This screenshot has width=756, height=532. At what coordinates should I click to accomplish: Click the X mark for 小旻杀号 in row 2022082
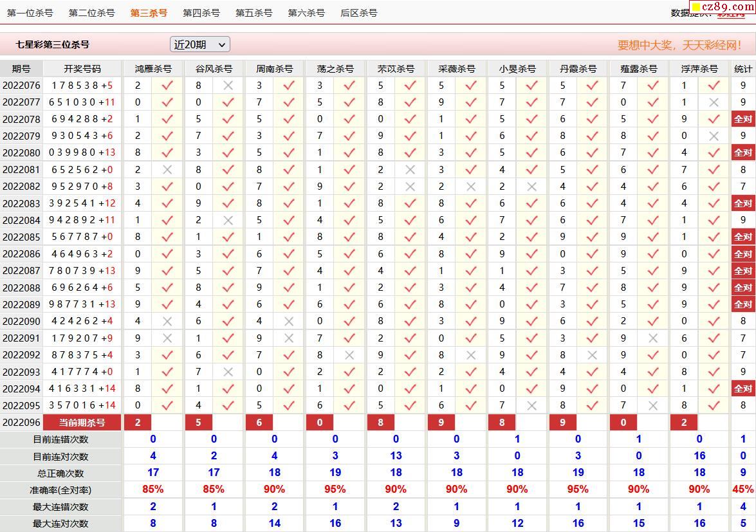[532, 187]
